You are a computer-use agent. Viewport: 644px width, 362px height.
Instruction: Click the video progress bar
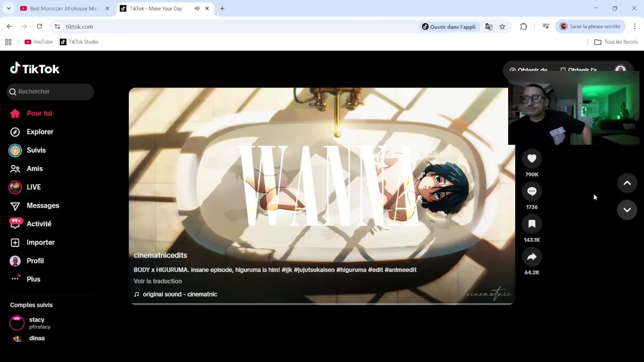tap(321, 304)
